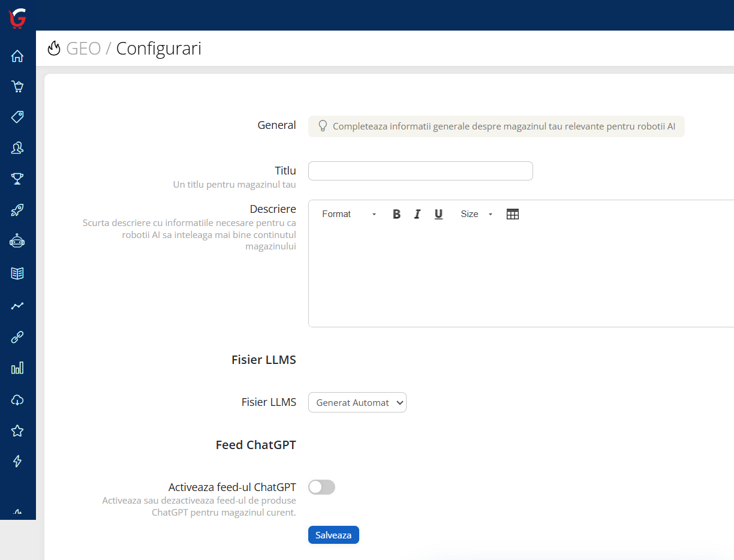Open the chain link icon
Image resolution: width=734 pixels, height=560 pixels.
pyautogui.click(x=17, y=337)
